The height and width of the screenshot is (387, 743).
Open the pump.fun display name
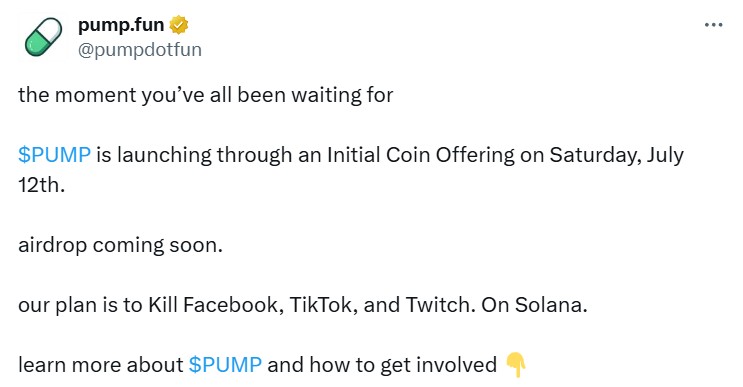click(x=121, y=25)
